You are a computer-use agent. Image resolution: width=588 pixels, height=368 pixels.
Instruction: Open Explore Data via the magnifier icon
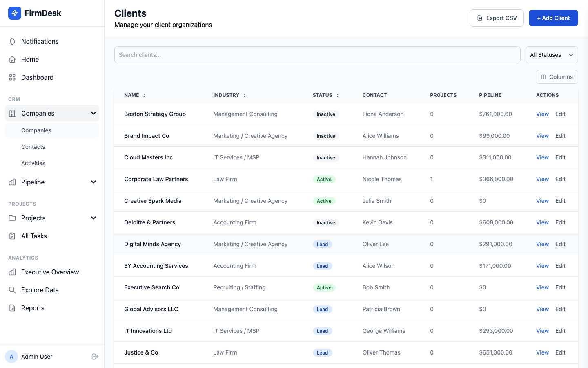(12, 290)
